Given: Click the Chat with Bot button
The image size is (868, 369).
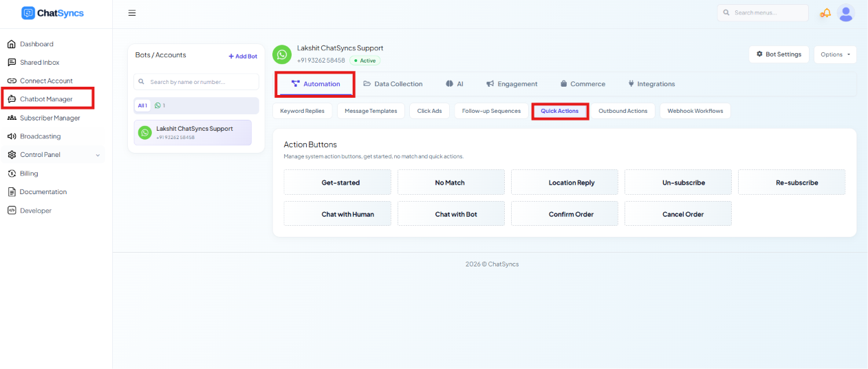Looking at the screenshot, I should [x=451, y=214].
